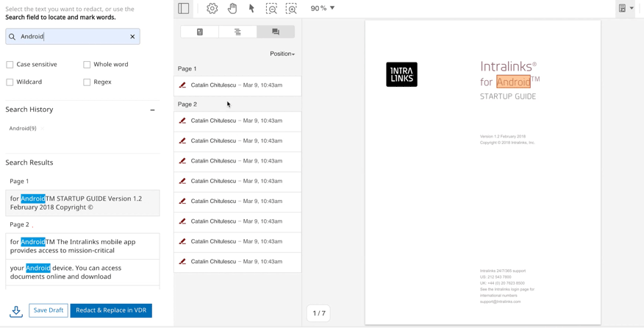
Task: Click the 1 / 7 page indicator
Action: tap(319, 313)
